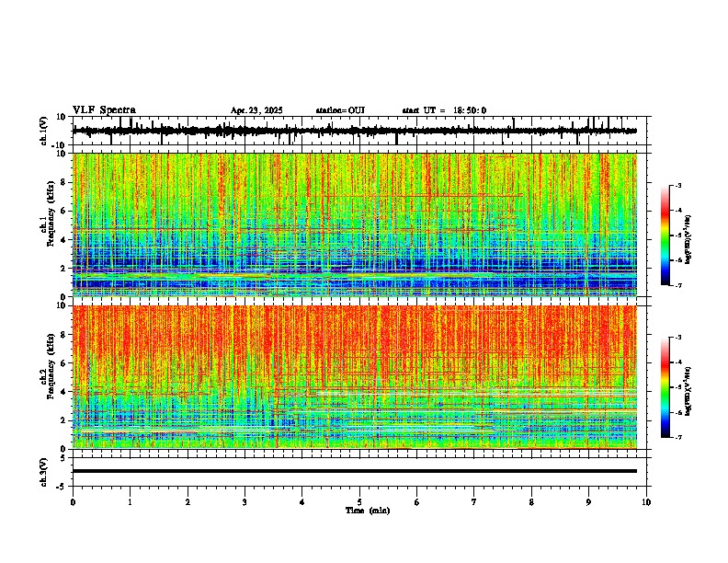
Task: Click the 'ch.3(V)' axis label
Action: [x=44, y=473]
